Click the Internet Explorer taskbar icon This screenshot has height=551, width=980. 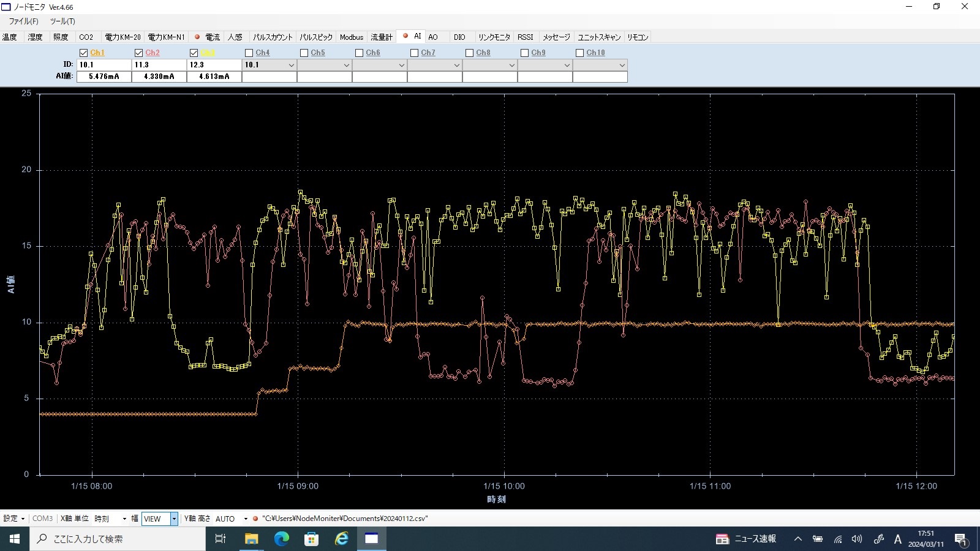(341, 539)
